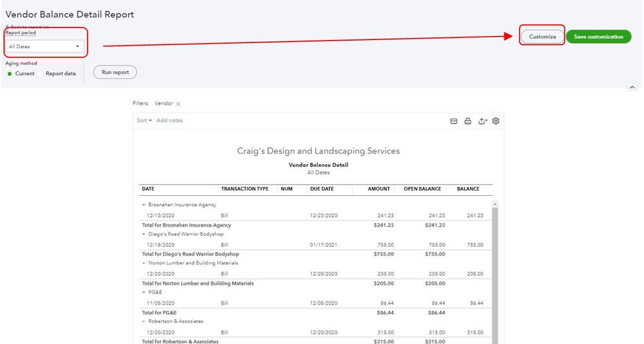The width and height of the screenshot is (644, 344).
Task: Click the report vertical scrollbar
Action: click(x=495, y=275)
